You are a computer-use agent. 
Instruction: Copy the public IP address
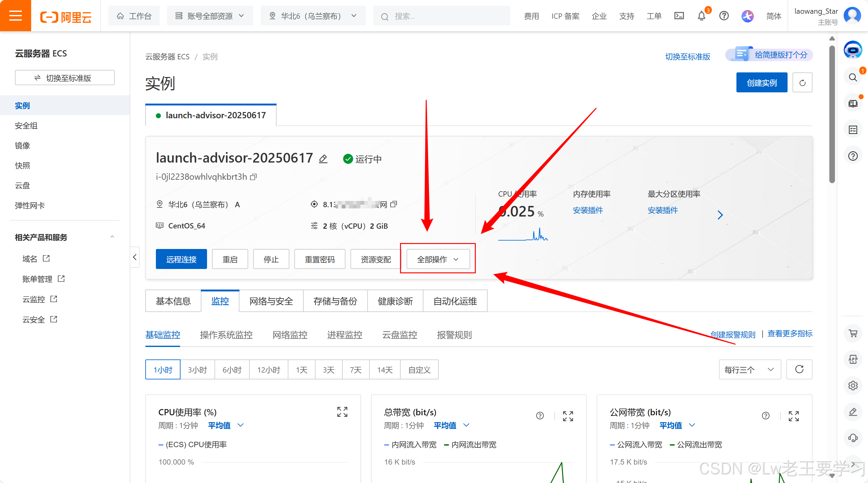tap(393, 204)
